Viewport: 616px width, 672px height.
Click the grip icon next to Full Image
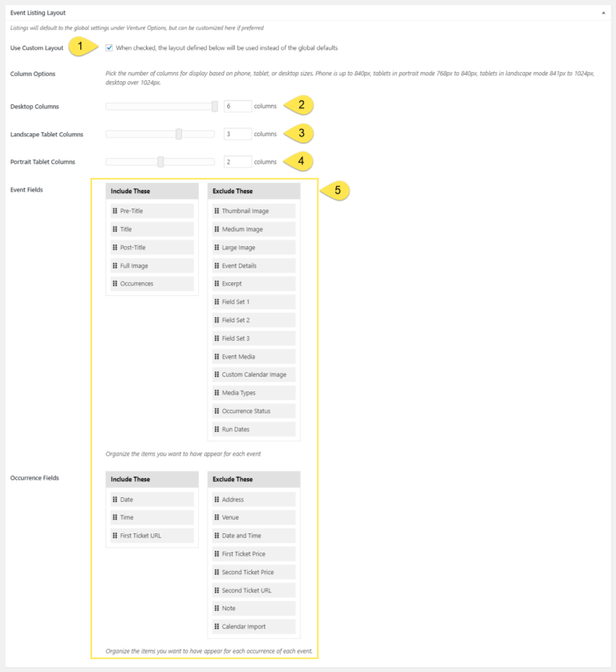115,265
